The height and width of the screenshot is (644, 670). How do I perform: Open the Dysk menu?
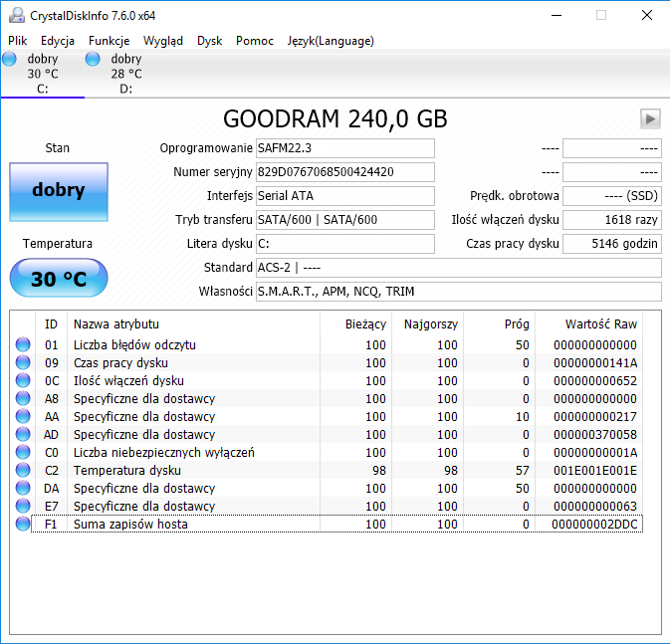[x=209, y=41]
